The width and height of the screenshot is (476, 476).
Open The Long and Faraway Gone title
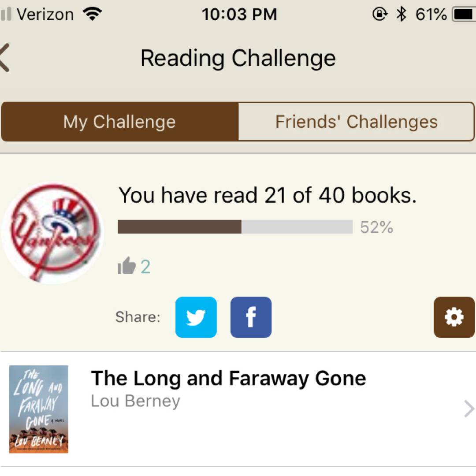[x=228, y=378]
